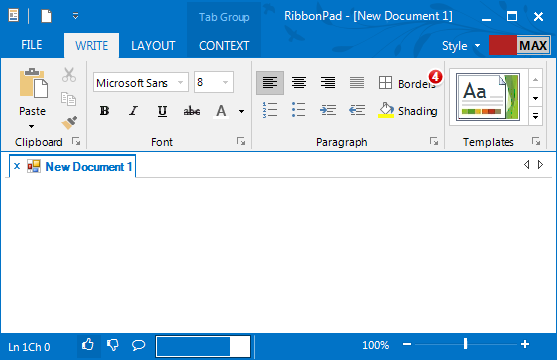
Task: Toggle bold formatting
Action: pyautogui.click(x=104, y=111)
